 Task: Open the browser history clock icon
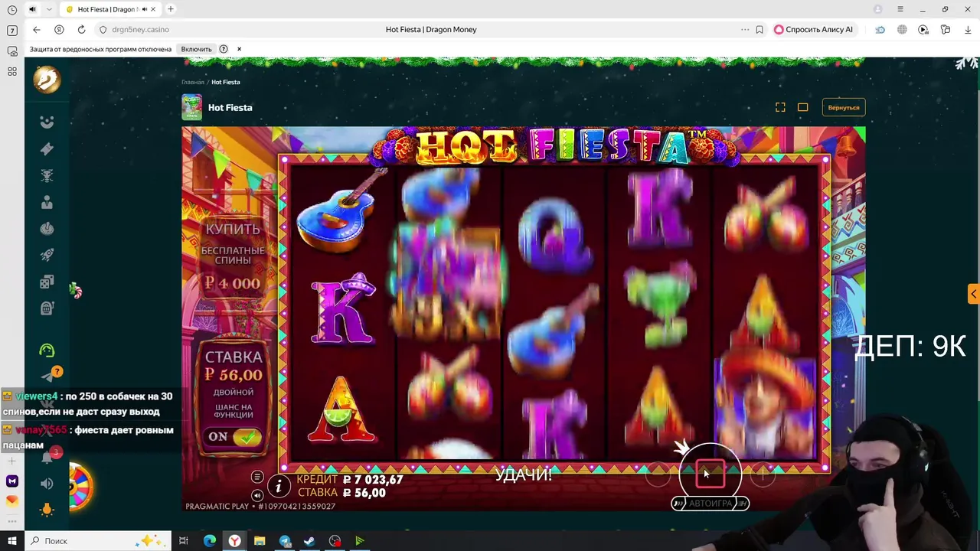point(12,9)
